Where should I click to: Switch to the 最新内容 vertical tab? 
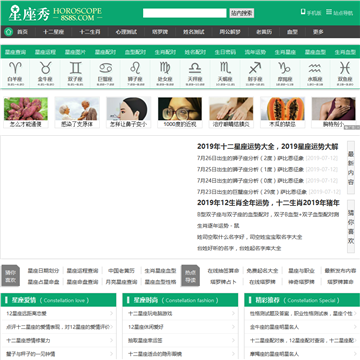pyautogui.click(x=351, y=168)
